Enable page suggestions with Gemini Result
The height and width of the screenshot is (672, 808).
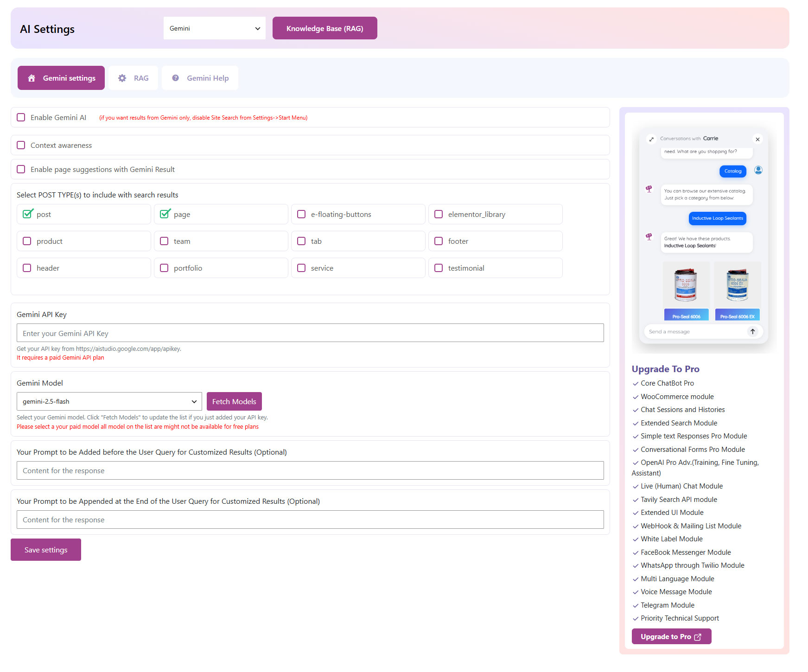pyautogui.click(x=21, y=169)
